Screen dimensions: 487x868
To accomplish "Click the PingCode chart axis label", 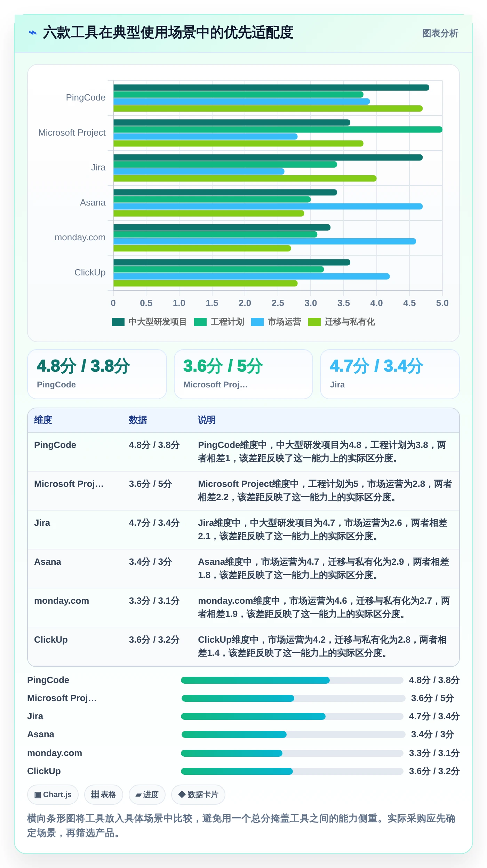I will coord(86,98).
